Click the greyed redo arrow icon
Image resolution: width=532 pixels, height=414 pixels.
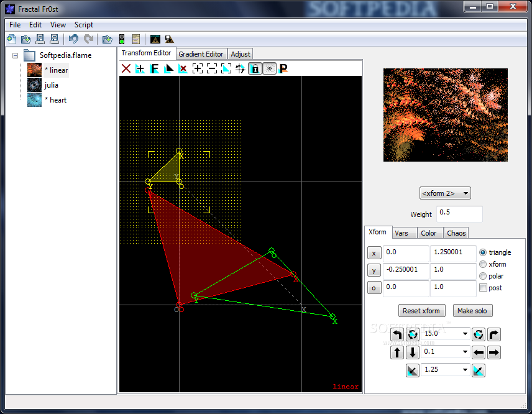coord(88,39)
